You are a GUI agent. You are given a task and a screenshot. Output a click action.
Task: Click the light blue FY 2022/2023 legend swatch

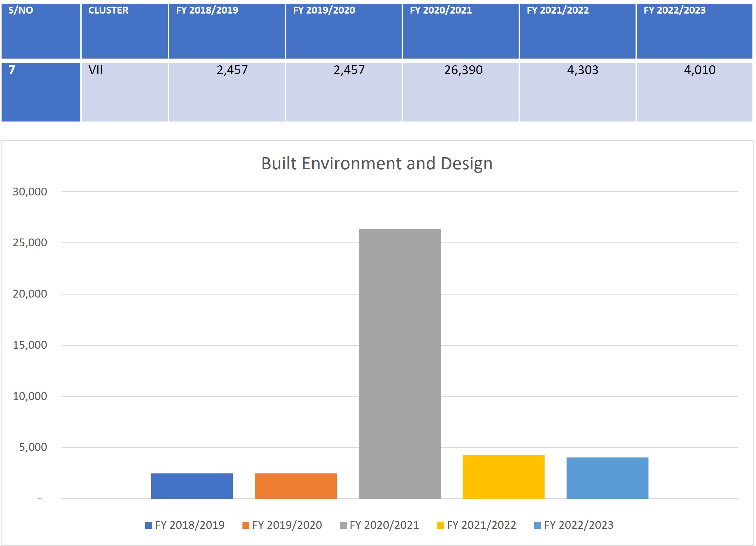tap(538, 525)
